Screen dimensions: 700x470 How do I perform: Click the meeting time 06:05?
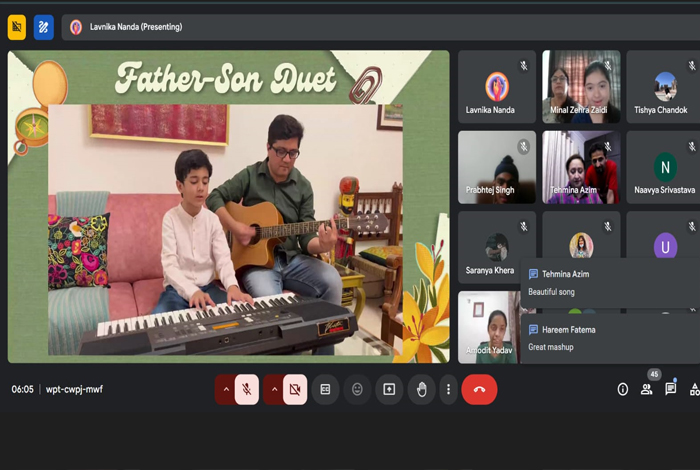click(x=22, y=389)
